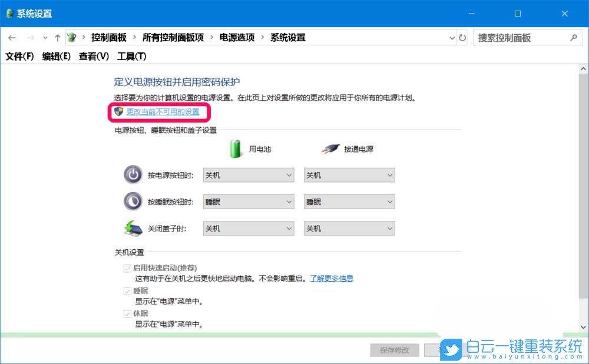589x364 pixels.
Task: Select the sleep button icon next to 按睡眠按钮时
Action: pos(132,201)
